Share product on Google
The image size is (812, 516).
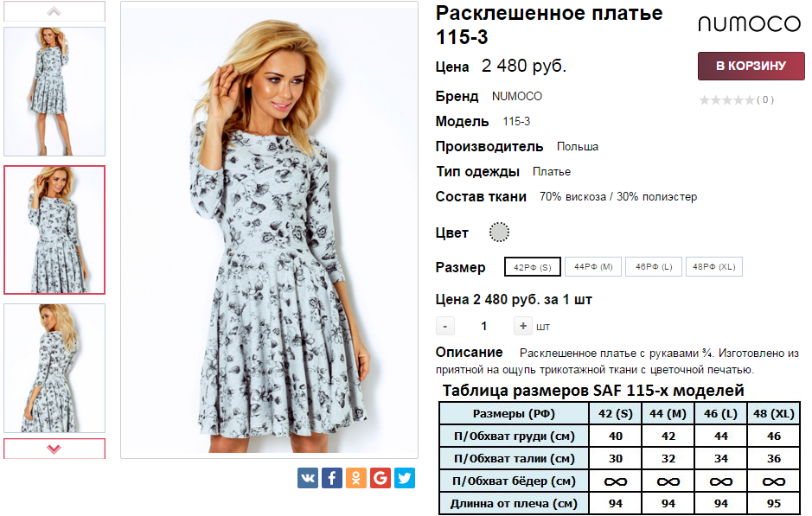380,478
